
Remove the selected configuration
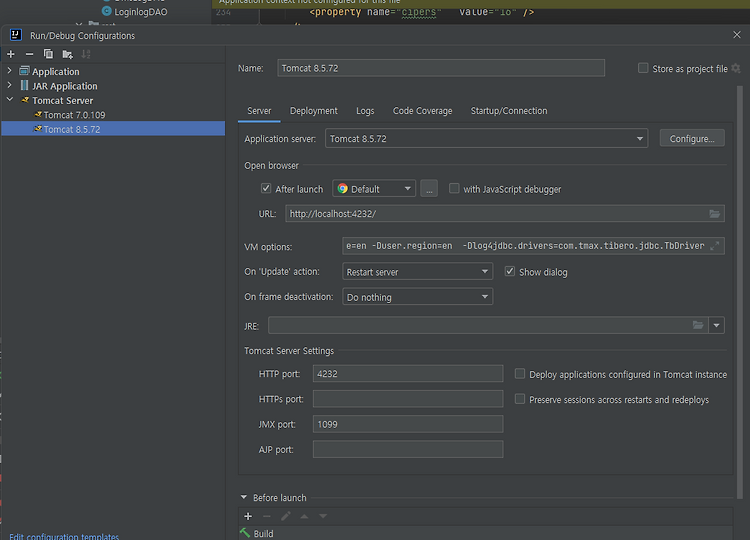[29, 54]
